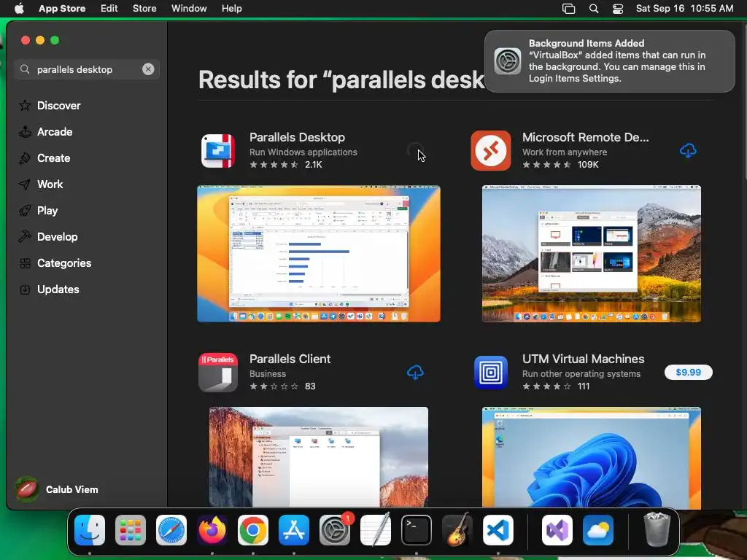Click the search field containing parallels desktop

click(x=87, y=69)
